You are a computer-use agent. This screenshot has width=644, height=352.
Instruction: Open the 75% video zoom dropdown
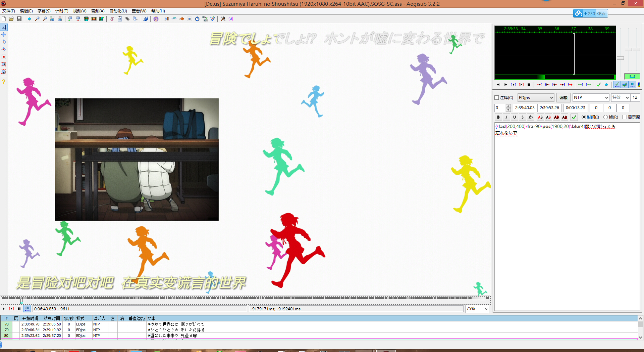pyautogui.click(x=477, y=309)
